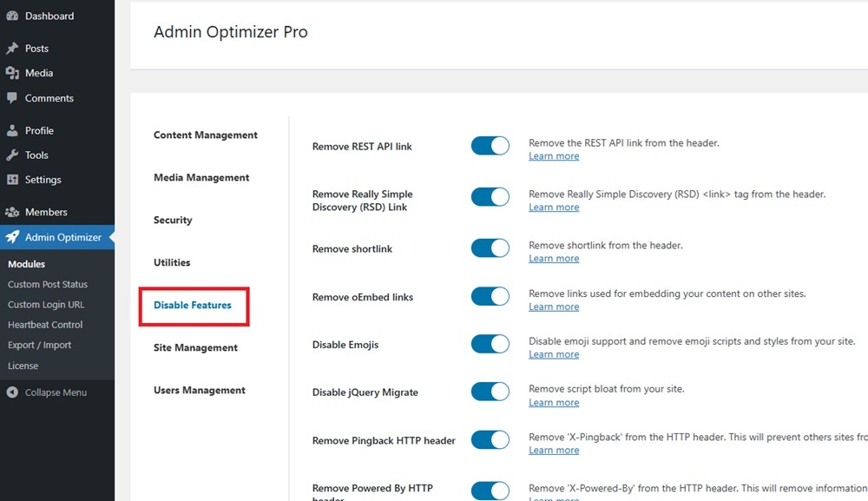Image resolution: width=868 pixels, height=501 pixels.
Task: Open Learn more for RSD link removal
Action: [x=554, y=207]
